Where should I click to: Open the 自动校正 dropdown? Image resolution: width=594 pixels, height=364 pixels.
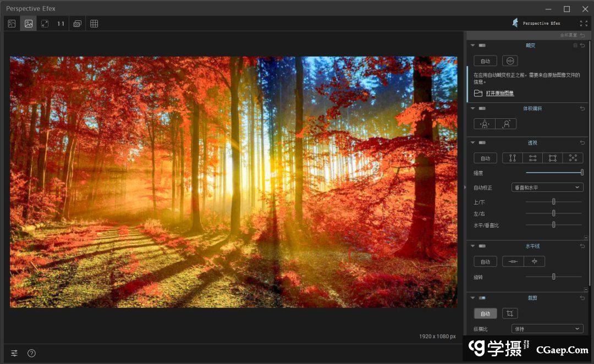click(547, 187)
